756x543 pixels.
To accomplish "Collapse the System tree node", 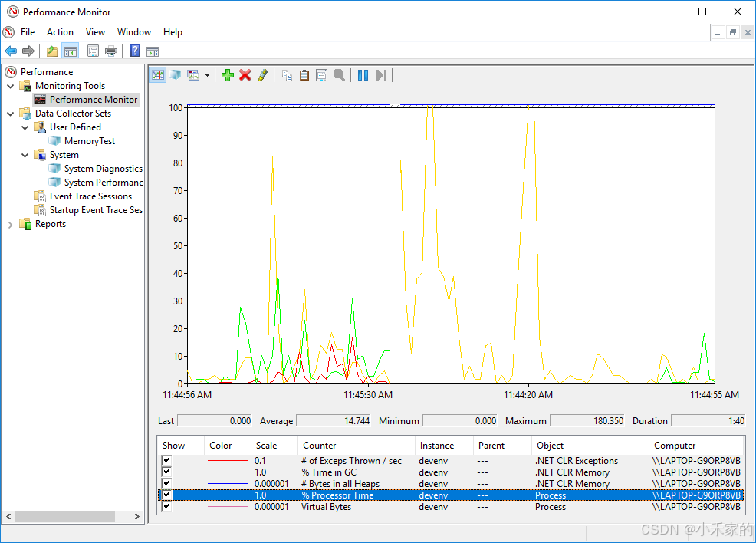I will tap(25, 155).
